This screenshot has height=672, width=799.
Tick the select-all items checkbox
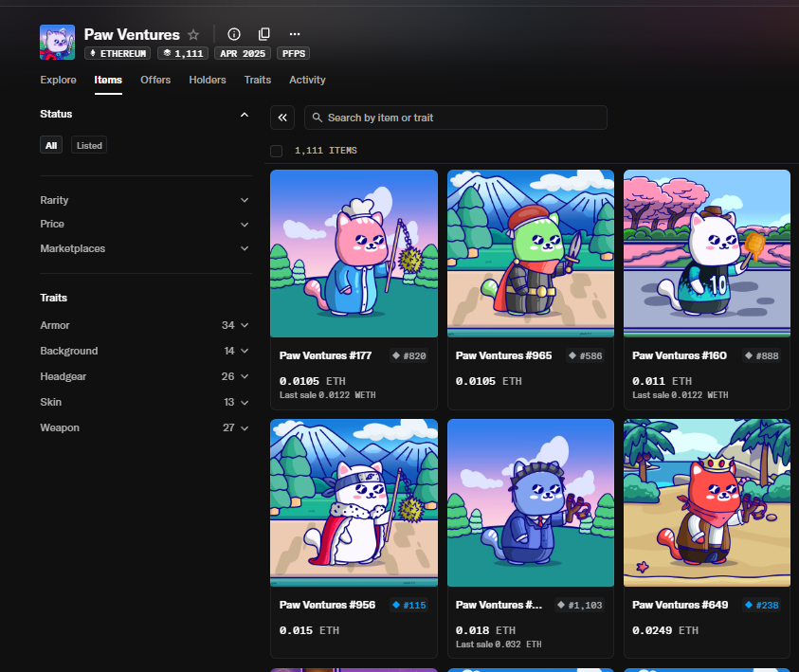pos(276,151)
